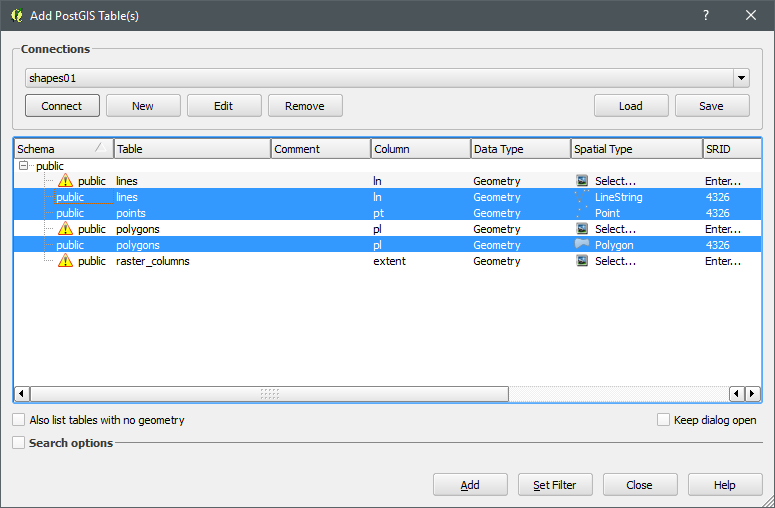Viewport: 775px width, 508px height.
Task: Click the rightmost scrollbar arrow
Action: point(753,394)
